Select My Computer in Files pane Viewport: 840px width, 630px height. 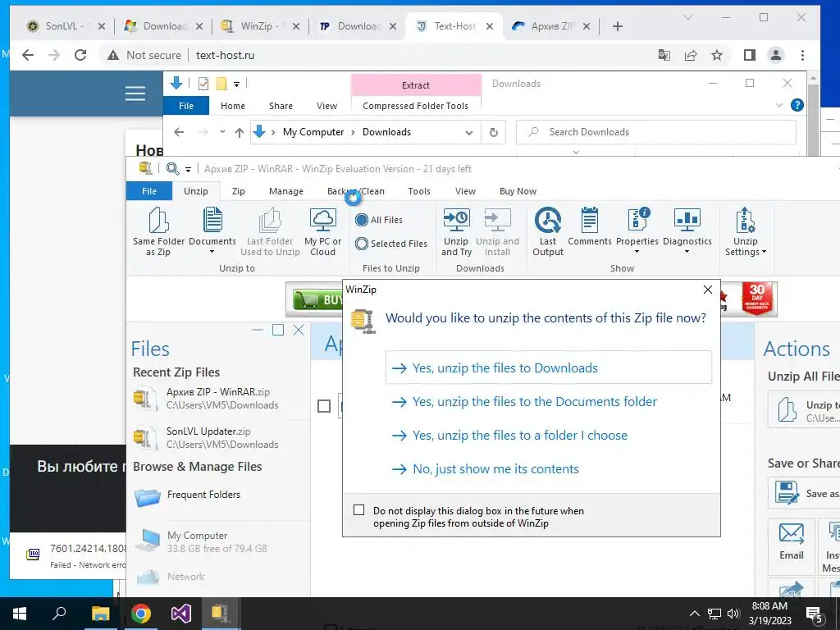pos(201,541)
